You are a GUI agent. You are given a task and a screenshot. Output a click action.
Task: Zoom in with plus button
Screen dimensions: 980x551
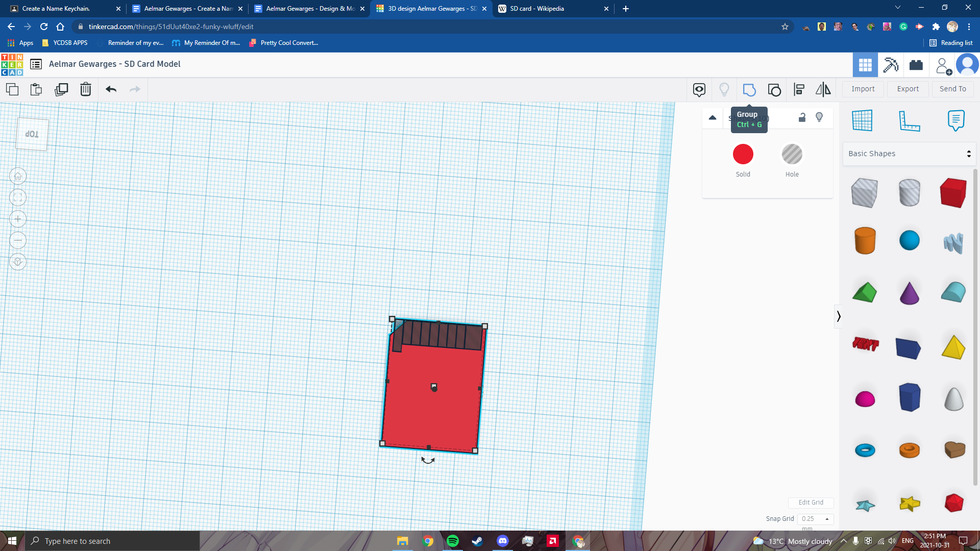pyautogui.click(x=18, y=219)
